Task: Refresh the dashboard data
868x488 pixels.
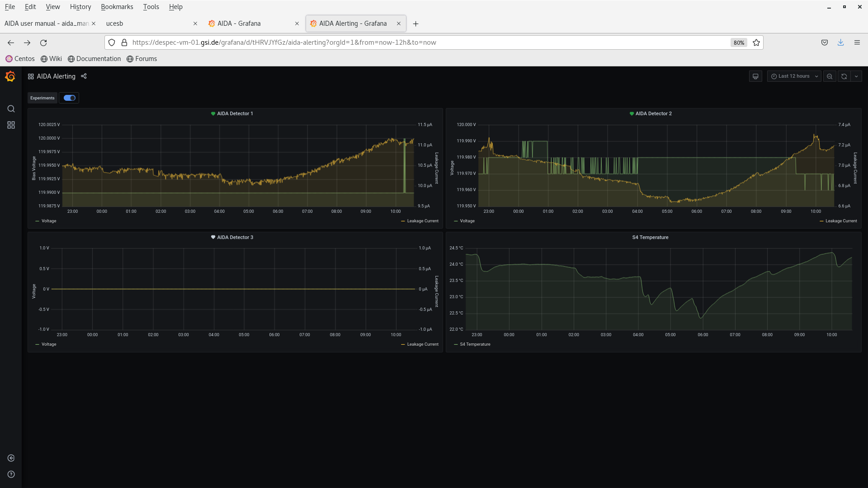Action: tap(844, 76)
